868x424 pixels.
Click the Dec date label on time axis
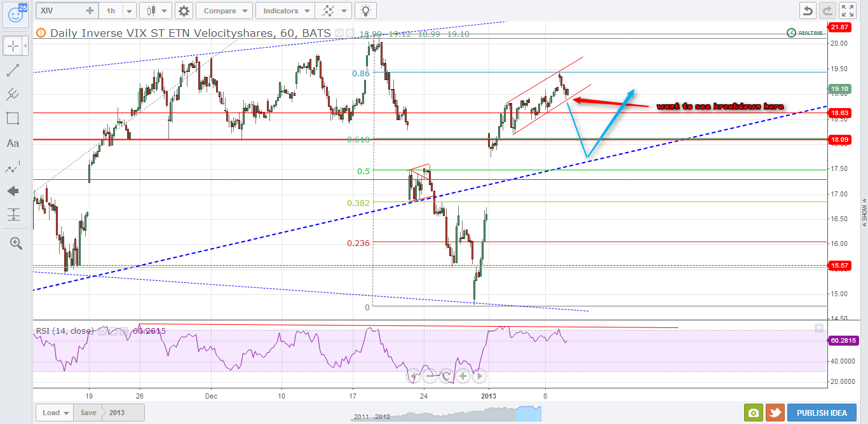[211, 395]
